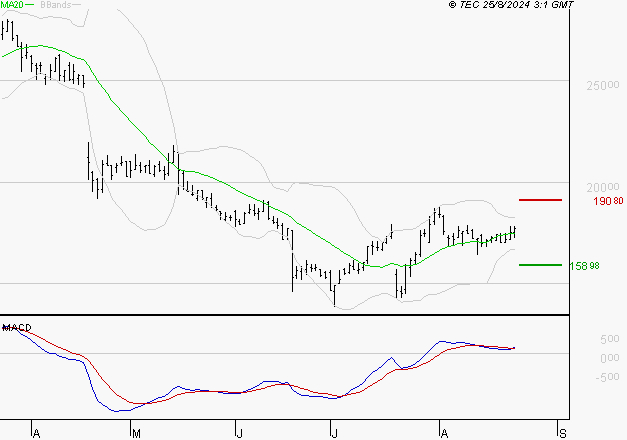Click the TEC 25/8/2024 copyright text
Viewport: 627px width, 440px height.
pos(511,5)
